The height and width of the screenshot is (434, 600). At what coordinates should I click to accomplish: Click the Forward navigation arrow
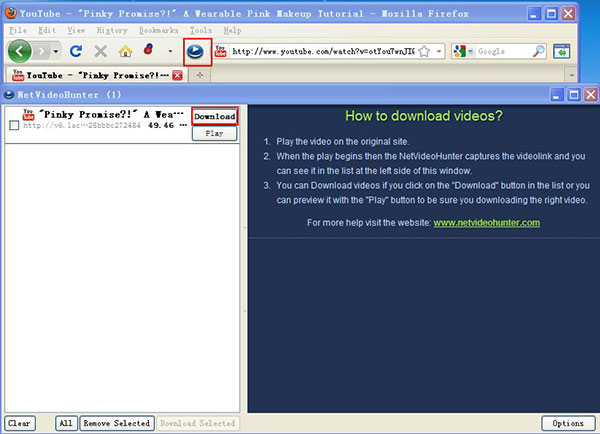pyautogui.click(x=42, y=51)
